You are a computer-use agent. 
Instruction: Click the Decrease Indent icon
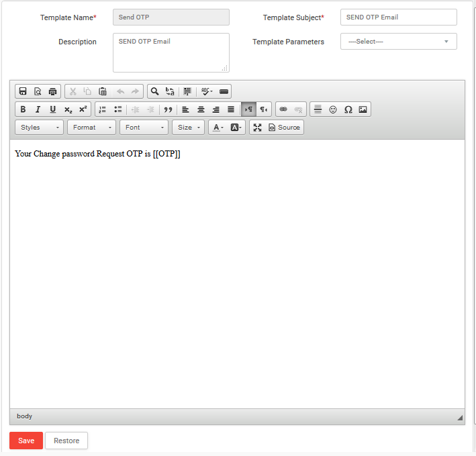pyautogui.click(x=136, y=109)
